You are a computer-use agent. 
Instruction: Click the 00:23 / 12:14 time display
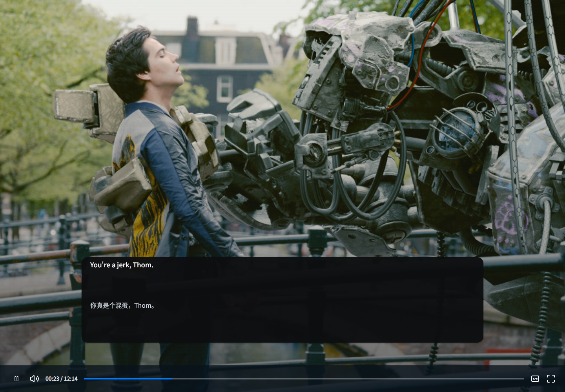click(62, 379)
